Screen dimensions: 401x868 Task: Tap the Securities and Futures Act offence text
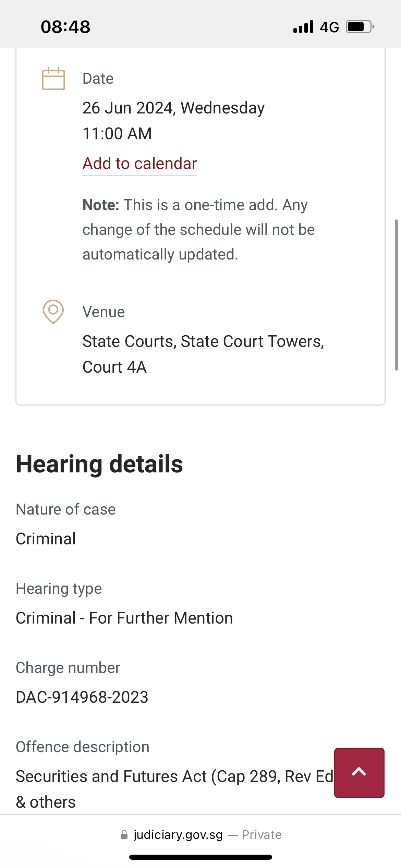[x=174, y=789]
